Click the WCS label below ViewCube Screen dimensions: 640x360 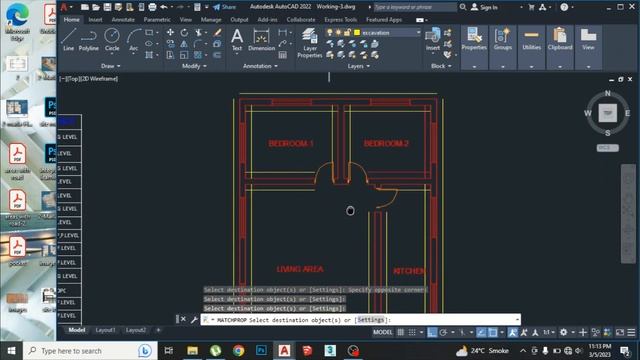pos(607,148)
